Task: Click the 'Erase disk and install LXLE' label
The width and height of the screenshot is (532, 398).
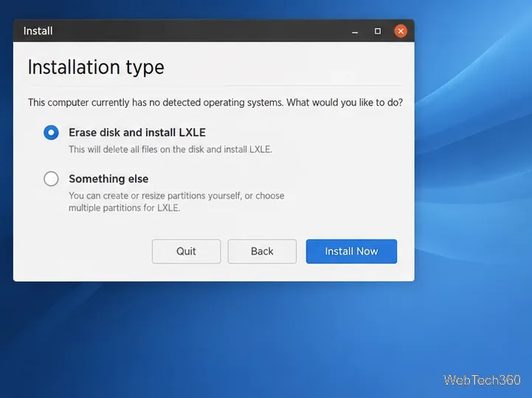Action: click(x=137, y=133)
